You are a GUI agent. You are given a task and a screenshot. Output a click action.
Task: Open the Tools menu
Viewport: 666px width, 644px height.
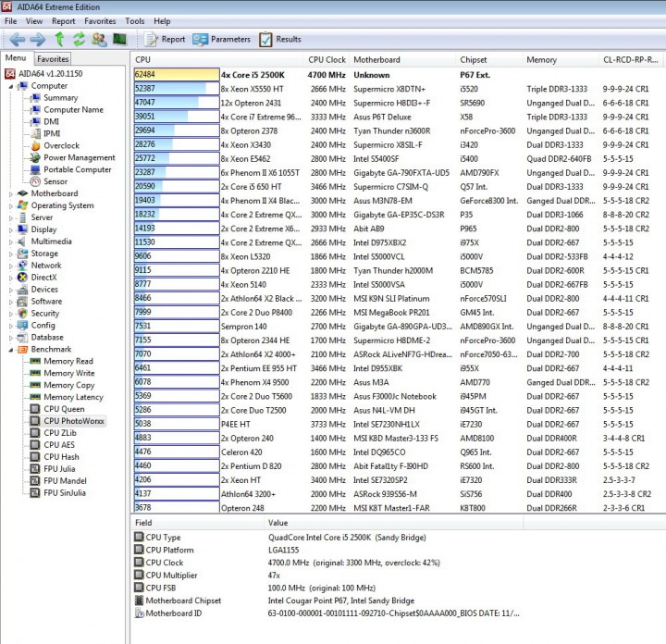click(x=135, y=20)
